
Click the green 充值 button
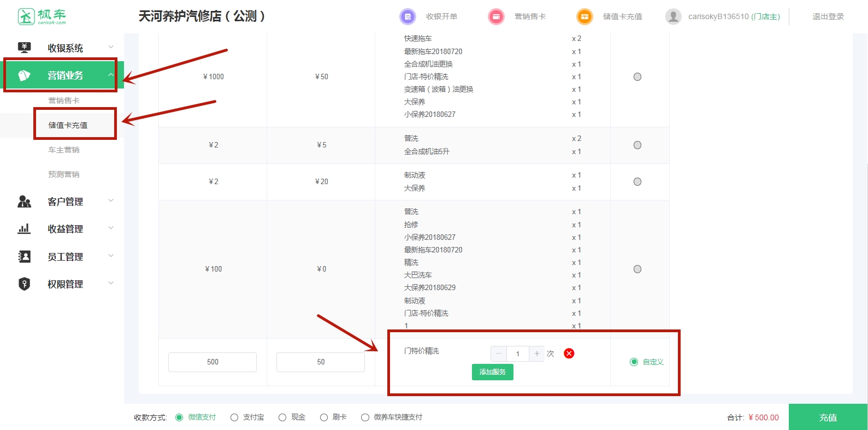[828, 417]
